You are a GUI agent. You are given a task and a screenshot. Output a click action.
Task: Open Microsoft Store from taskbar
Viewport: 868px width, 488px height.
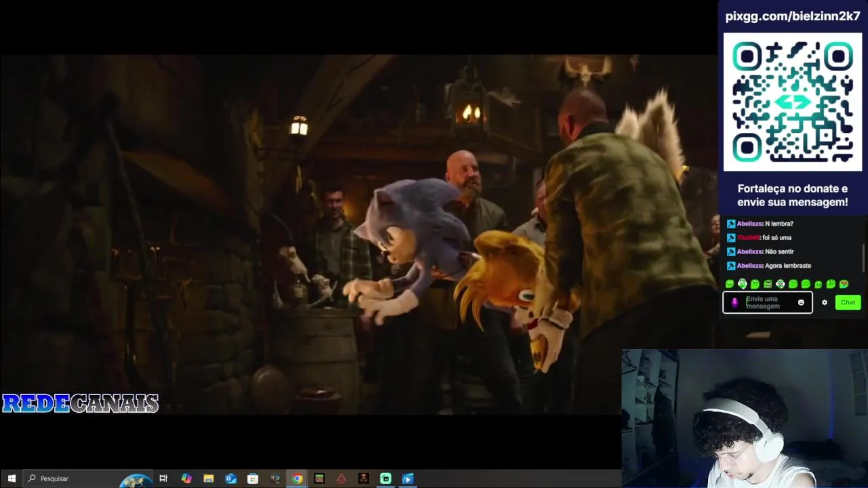253,479
